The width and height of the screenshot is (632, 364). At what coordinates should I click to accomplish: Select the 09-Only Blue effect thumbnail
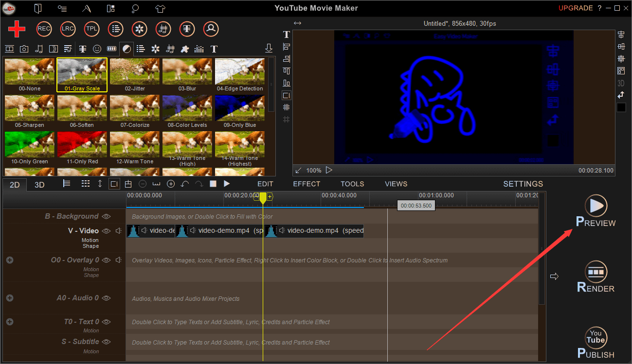click(x=240, y=111)
